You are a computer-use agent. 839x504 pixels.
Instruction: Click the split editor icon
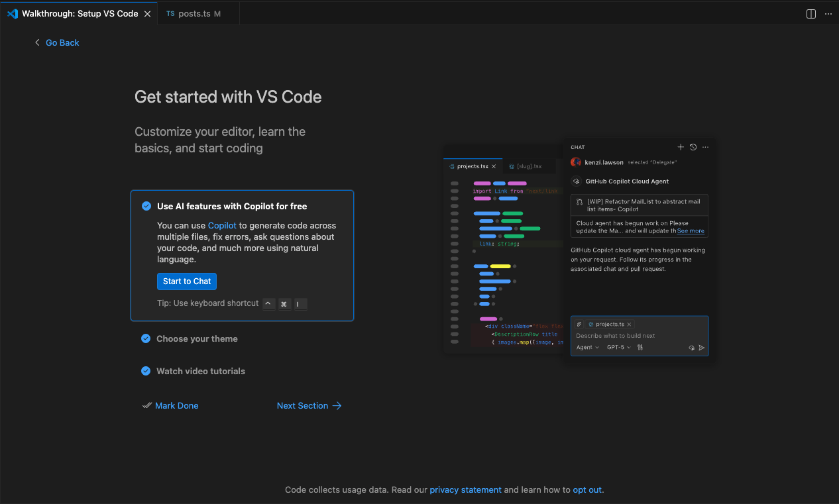pos(811,14)
